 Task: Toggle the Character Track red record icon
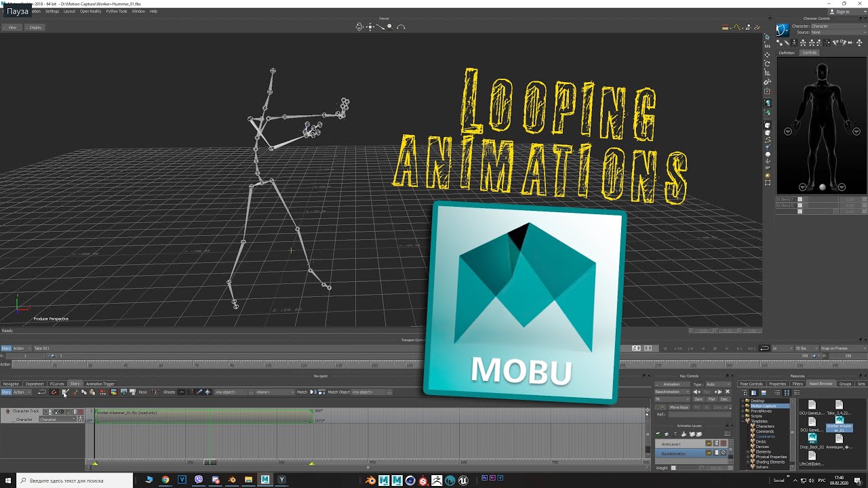point(81,411)
